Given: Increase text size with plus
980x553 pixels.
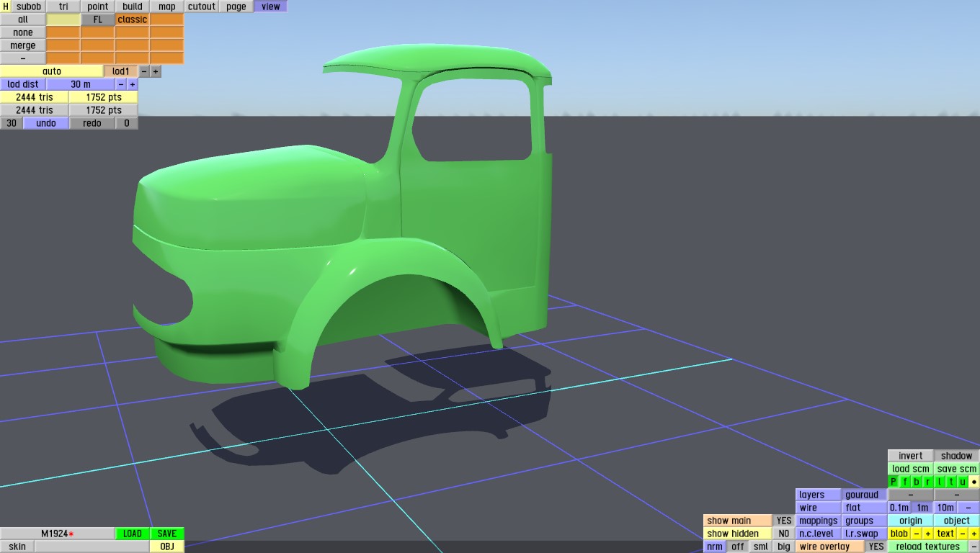Looking at the screenshot, I should (974, 534).
